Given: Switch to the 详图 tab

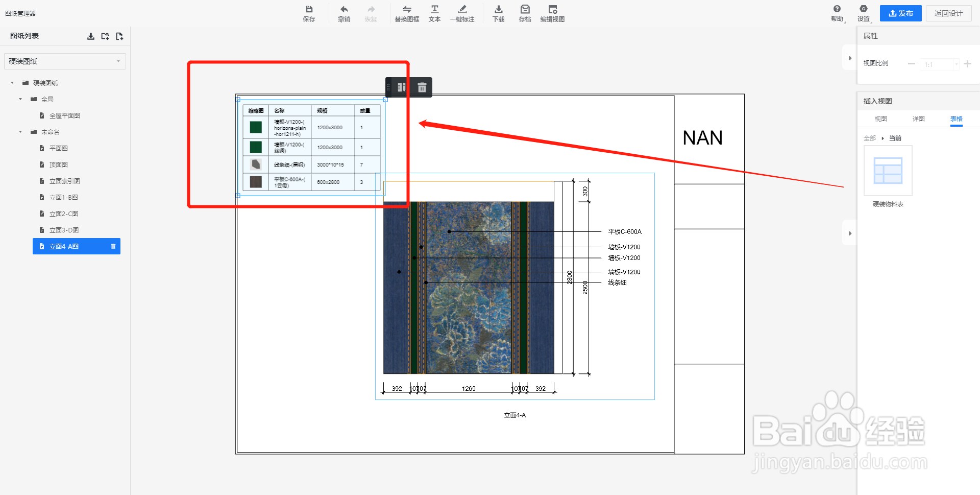Looking at the screenshot, I should [x=918, y=119].
